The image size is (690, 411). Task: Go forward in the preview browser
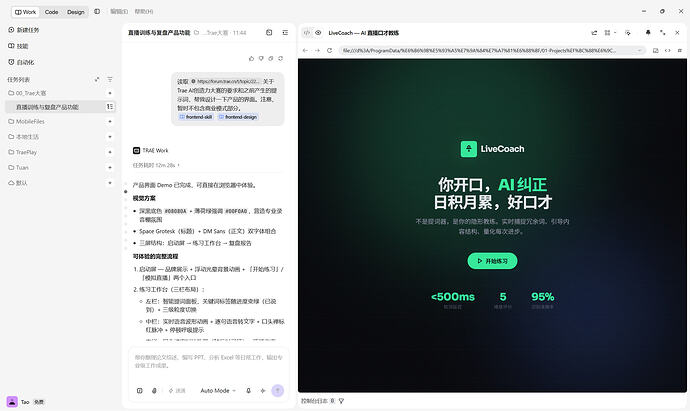click(x=317, y=51)
